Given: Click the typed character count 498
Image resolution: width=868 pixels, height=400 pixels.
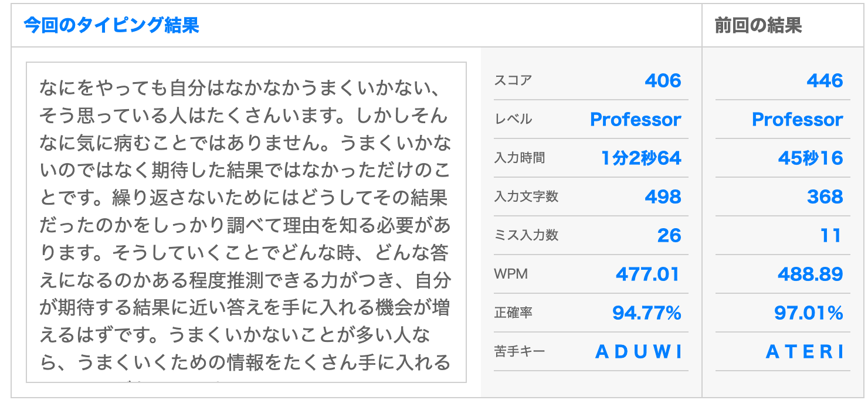Looking at the screenshot, I should pos(663,196).
